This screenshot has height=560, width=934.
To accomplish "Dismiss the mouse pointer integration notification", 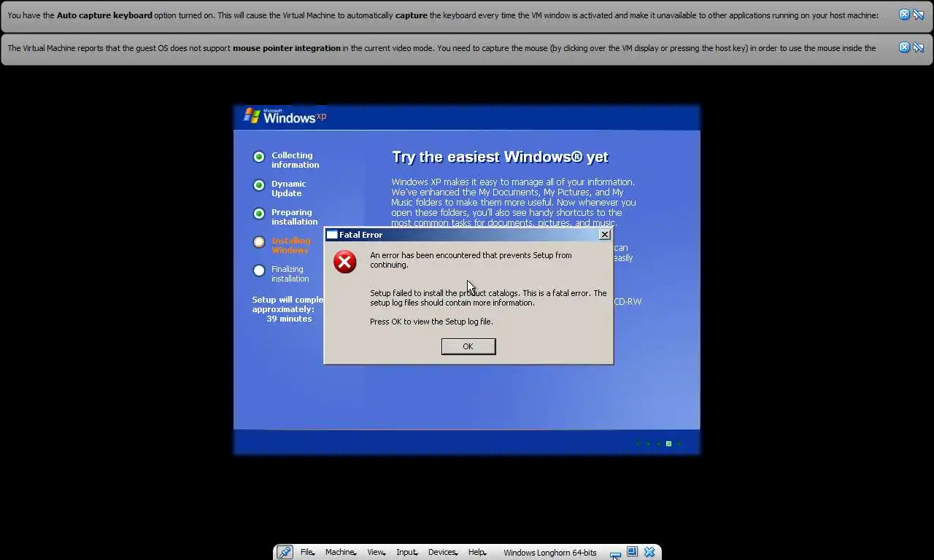I will 904,47.
